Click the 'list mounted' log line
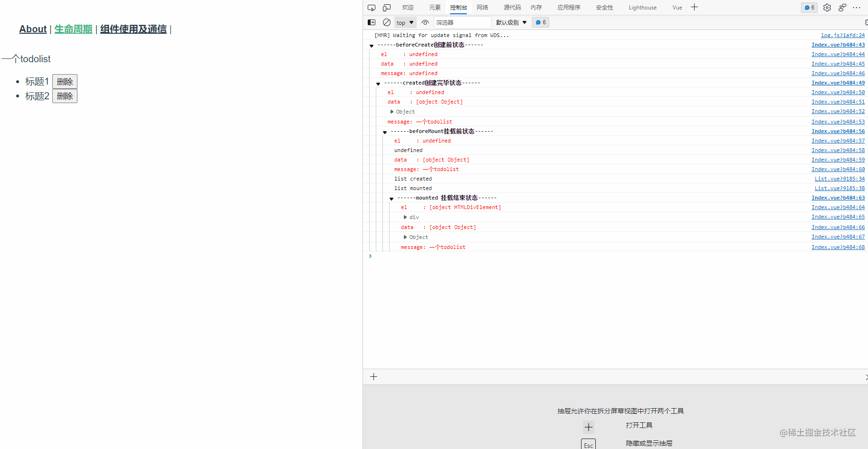868x449 pixels. click(413, 188)
